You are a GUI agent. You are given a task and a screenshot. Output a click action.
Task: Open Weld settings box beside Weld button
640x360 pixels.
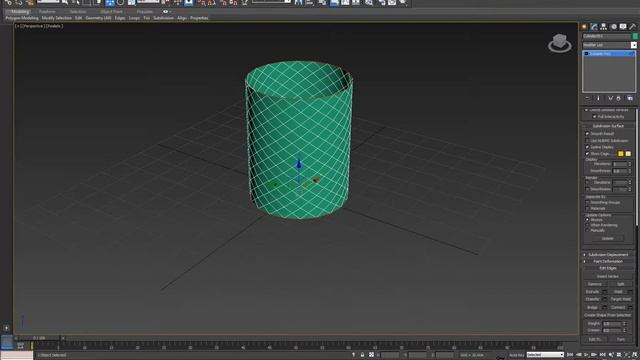630,292
